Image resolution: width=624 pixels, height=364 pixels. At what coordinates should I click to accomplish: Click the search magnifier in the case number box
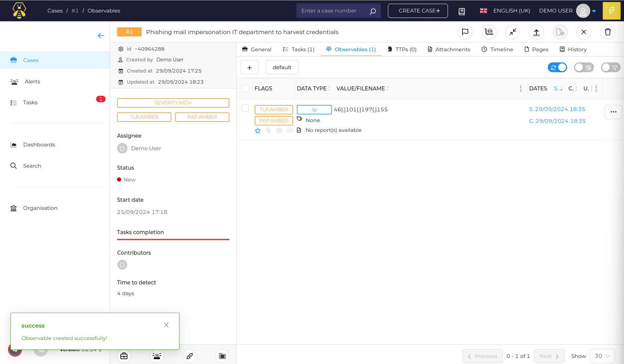pos(372,11)
